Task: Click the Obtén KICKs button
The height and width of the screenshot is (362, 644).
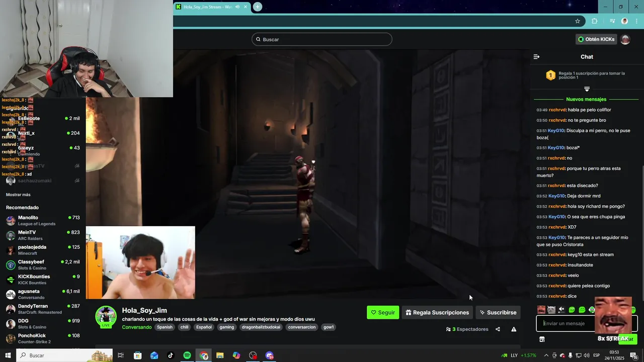Action: coord(596,39)
